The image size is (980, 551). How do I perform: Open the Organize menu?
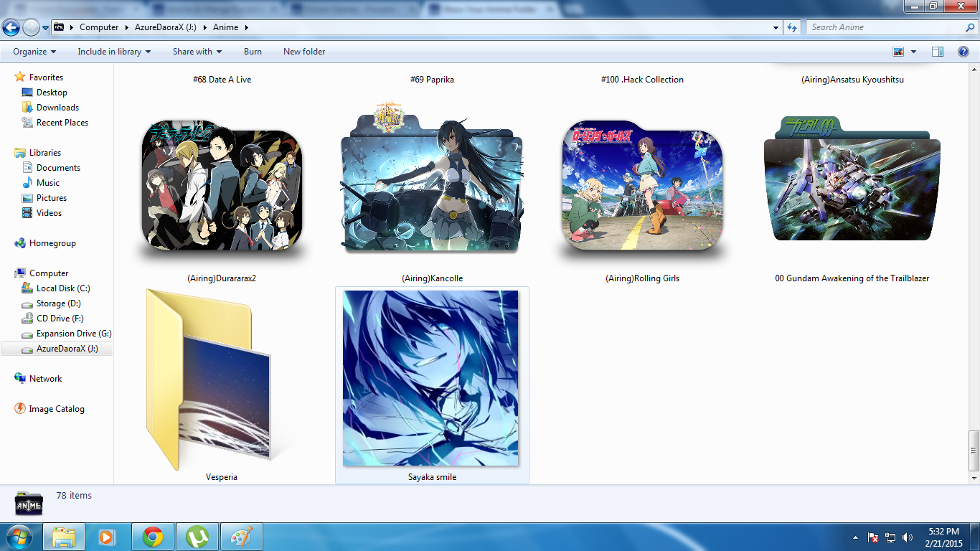pos(34,52)
